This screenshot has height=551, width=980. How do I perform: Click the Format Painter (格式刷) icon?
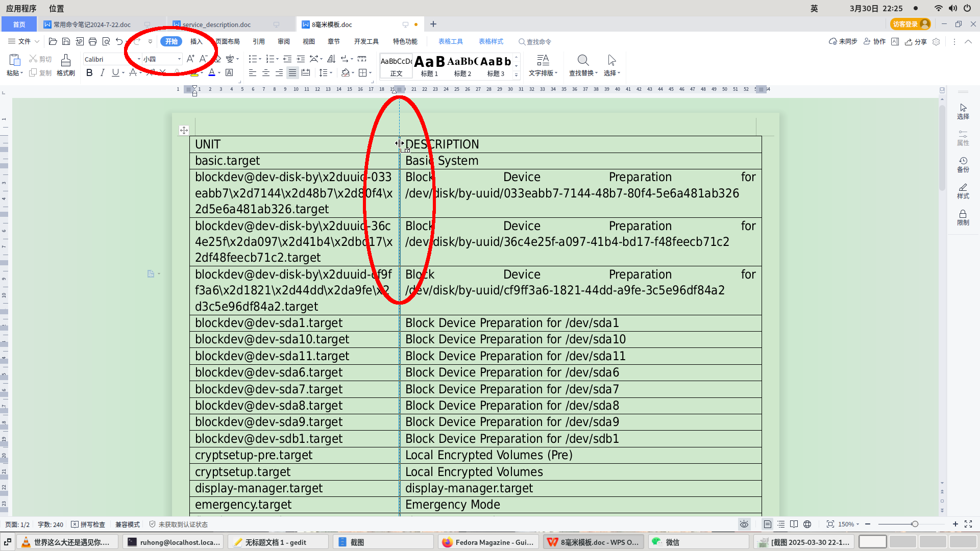65,61
